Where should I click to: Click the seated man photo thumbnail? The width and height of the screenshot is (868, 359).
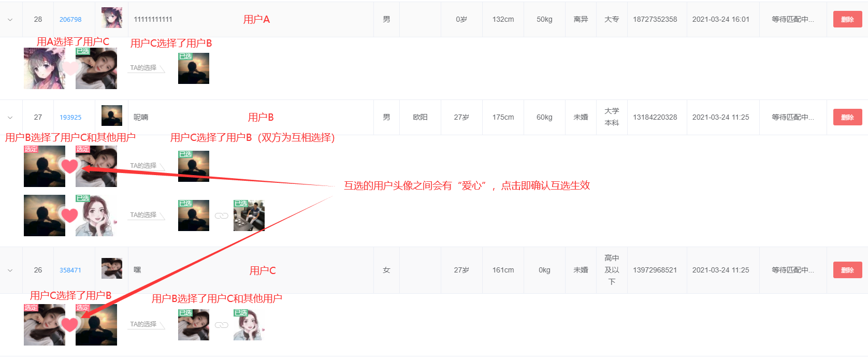pos(249,216)
